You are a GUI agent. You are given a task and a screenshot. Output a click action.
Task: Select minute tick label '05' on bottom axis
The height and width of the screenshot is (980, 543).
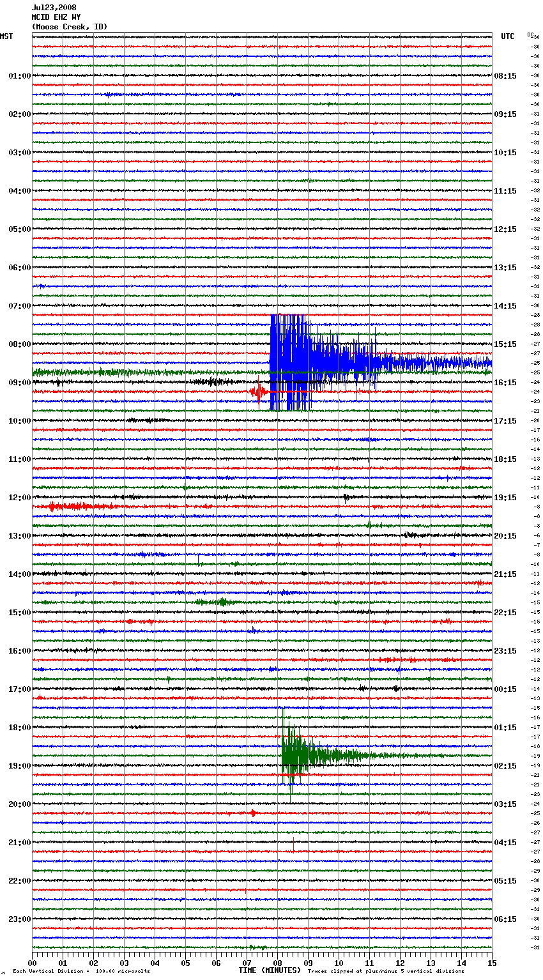click(185, 963)
